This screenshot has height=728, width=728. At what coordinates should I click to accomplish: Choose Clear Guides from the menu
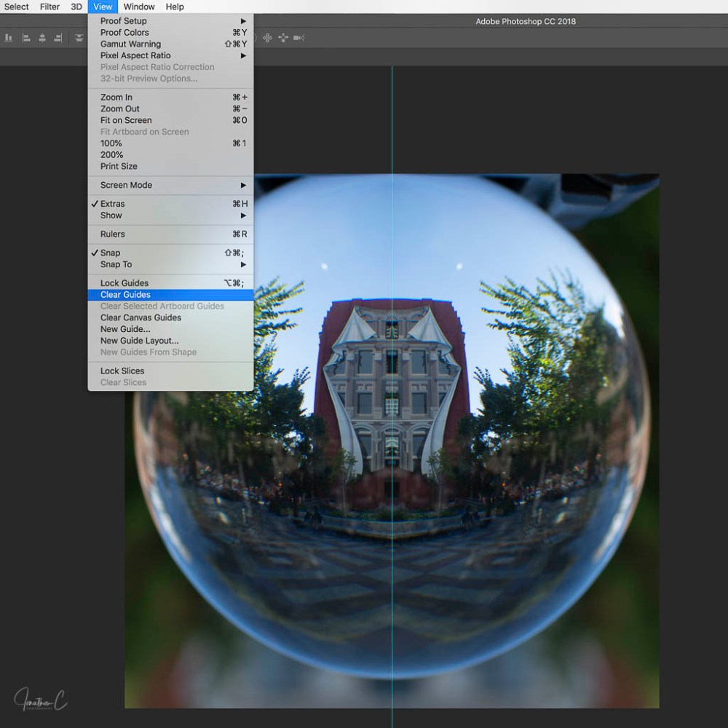[x=125, y=295]
